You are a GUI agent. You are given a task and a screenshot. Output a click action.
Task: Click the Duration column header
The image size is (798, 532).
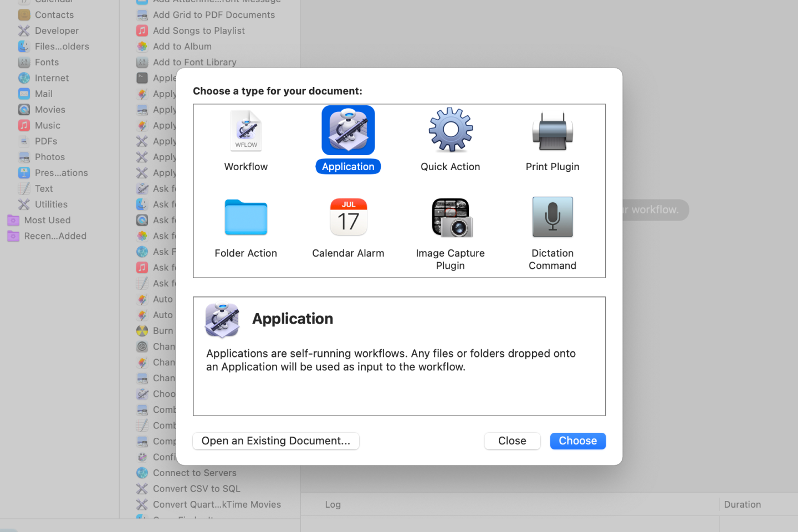[x=742, y=504]
